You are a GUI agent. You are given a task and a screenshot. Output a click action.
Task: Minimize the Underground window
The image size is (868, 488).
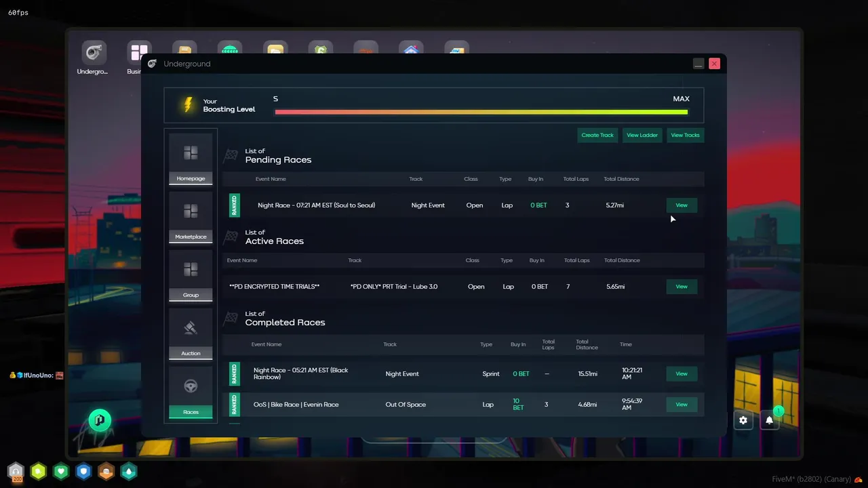point(698,64)
